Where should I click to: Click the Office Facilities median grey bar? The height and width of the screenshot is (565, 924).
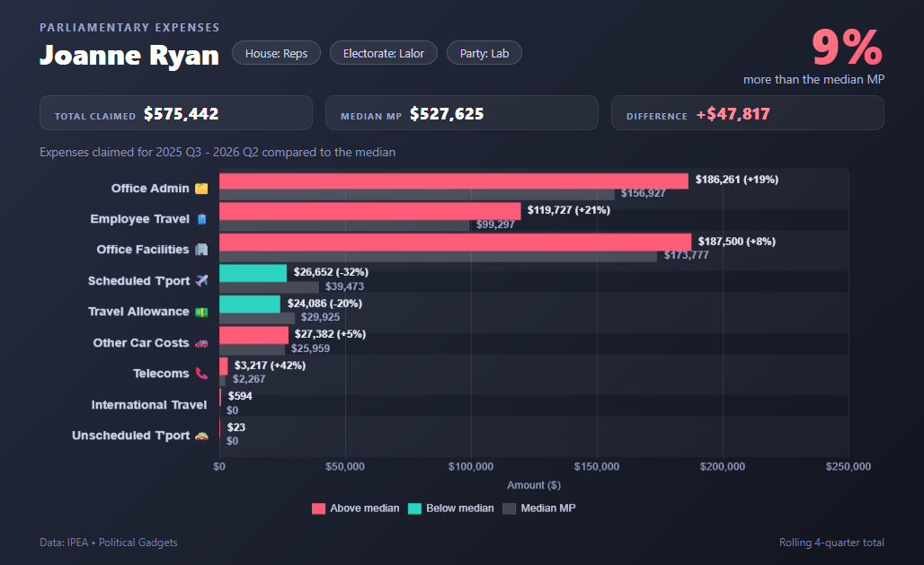[x=438, y=256]
